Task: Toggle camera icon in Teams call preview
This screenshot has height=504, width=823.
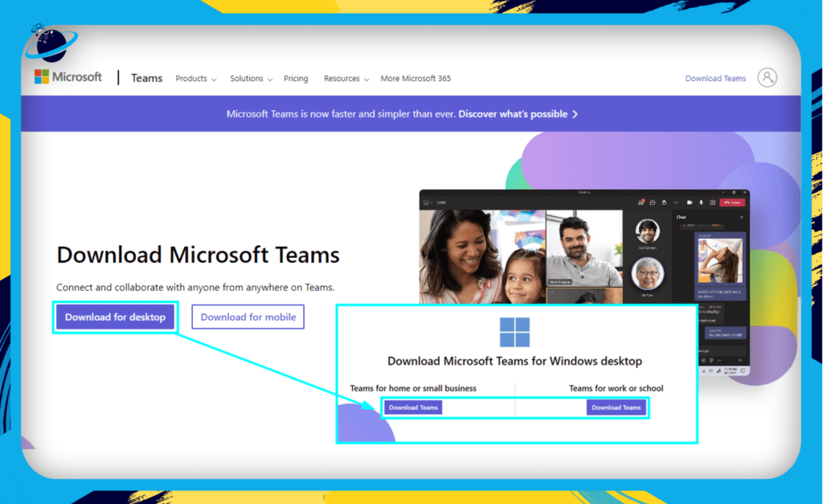Action: coord(690,202)
